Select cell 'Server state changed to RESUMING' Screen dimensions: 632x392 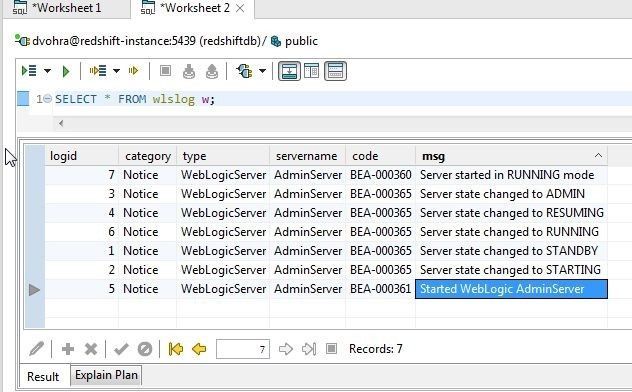tap(511, 213)
